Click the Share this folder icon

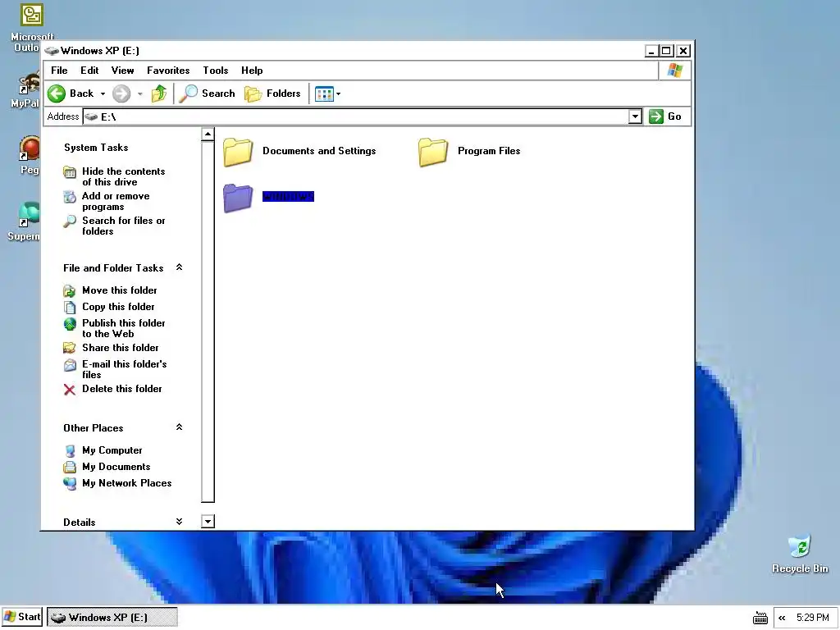pyautogui.click(x=70, y=348)
